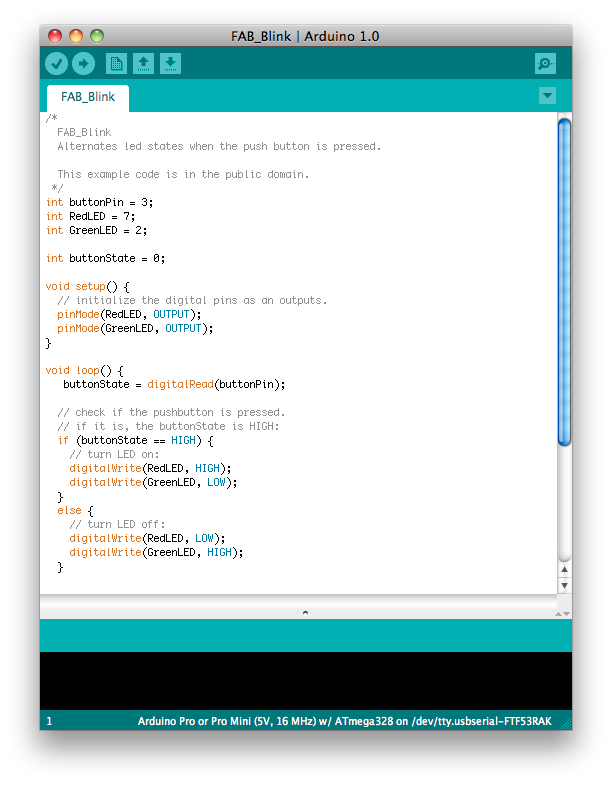Viewport: 612px width, 785px height.
Task: Click the comment 'This example code is in the public domain.'
Action: point(183,174)
